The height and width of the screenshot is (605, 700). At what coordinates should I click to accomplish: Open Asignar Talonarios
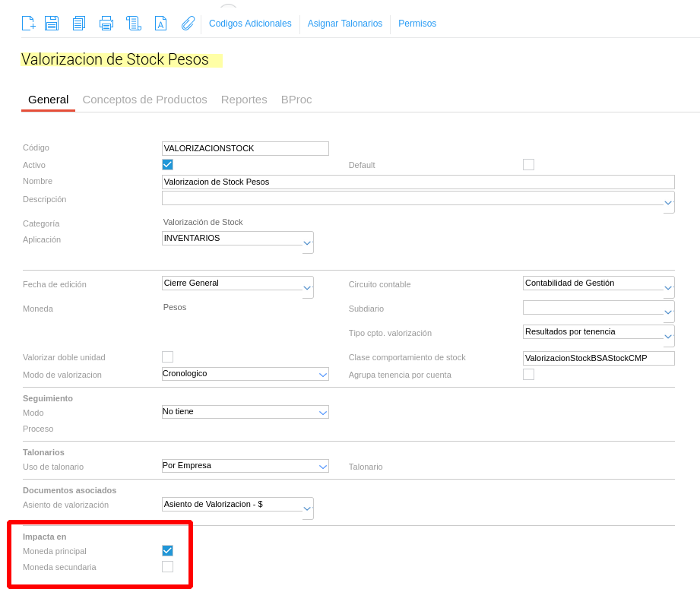pos(344,24)
